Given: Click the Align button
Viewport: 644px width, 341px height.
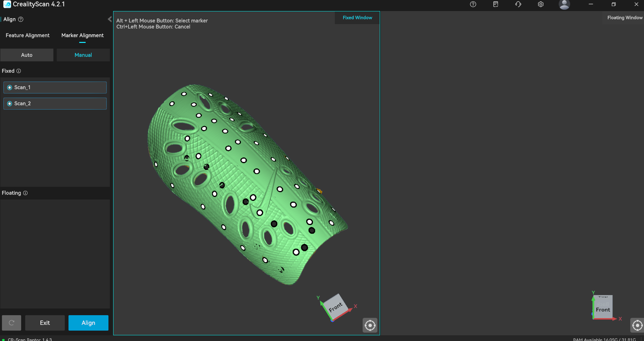Looking at the screenshot, I should click(x=88, y=323).
